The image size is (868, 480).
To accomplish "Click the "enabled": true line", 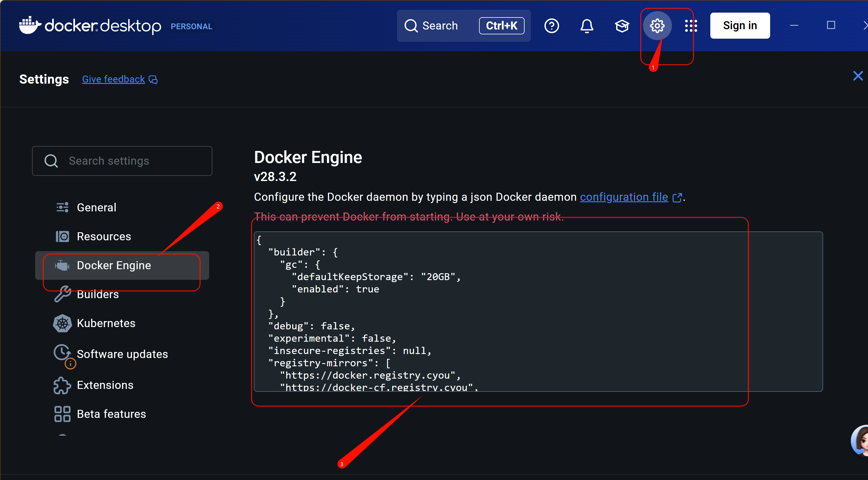I will (x=335, y=290).
